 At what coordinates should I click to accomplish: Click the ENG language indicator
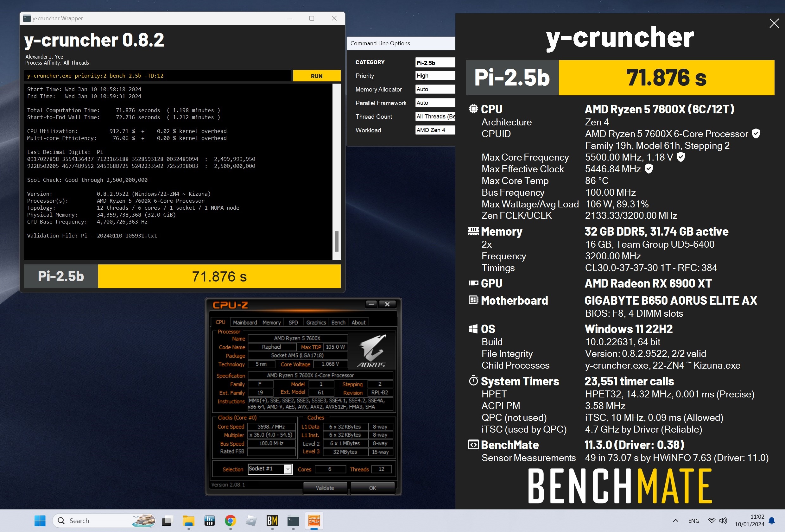pyautogui.click(x=693, y=521)
